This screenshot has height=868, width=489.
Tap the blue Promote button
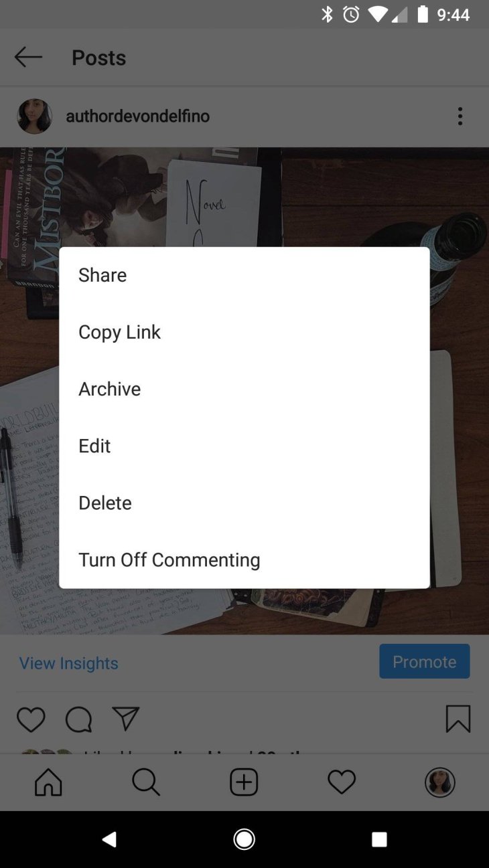point(425,662)
